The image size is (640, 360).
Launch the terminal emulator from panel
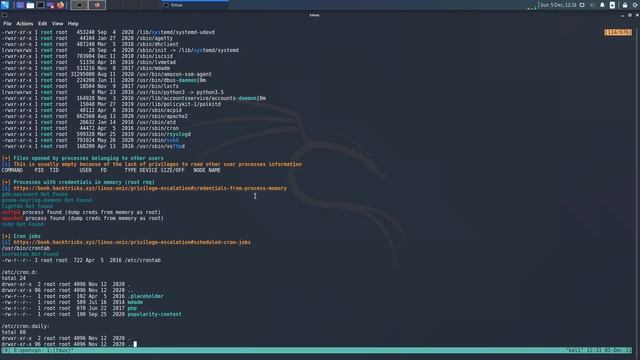pos(40,5)
